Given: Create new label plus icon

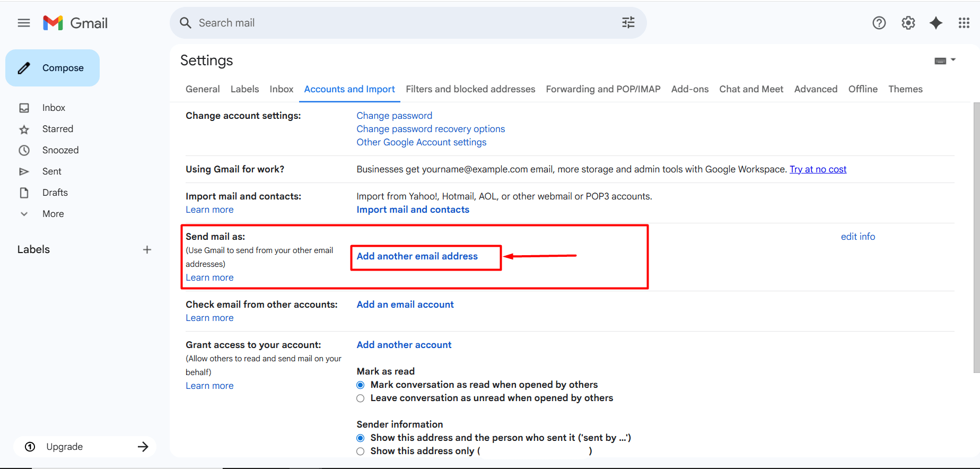Looking at the screenshot, I should click(x=147, y=249).
